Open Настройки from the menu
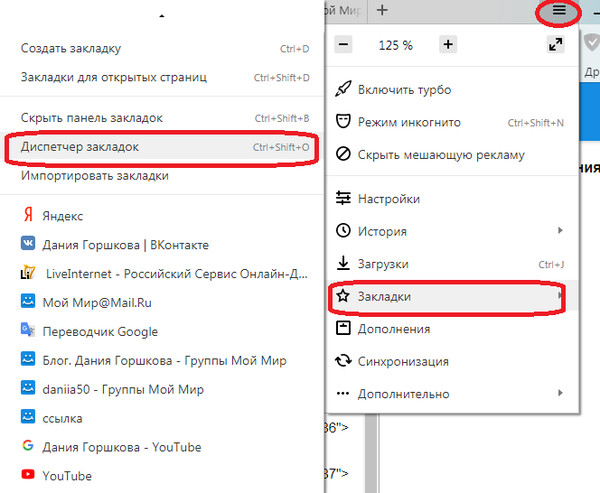The height and width of the screenshot is (493, 600). point(452,199)
